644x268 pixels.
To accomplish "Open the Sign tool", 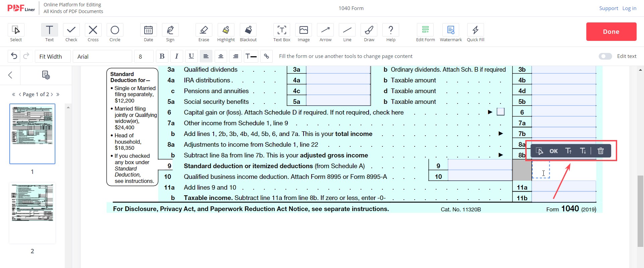I will point(170,32).
